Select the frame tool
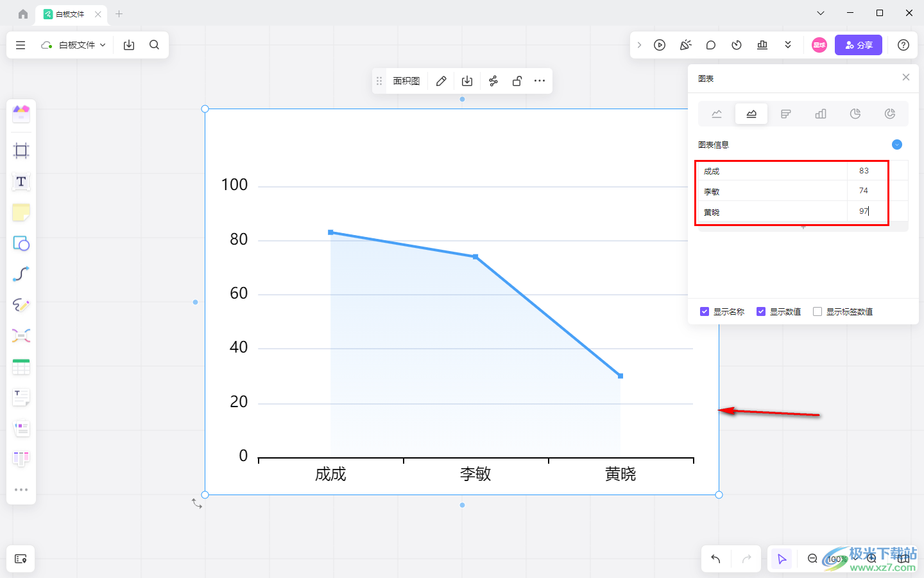The image size is (924, 578). (21, 151)
